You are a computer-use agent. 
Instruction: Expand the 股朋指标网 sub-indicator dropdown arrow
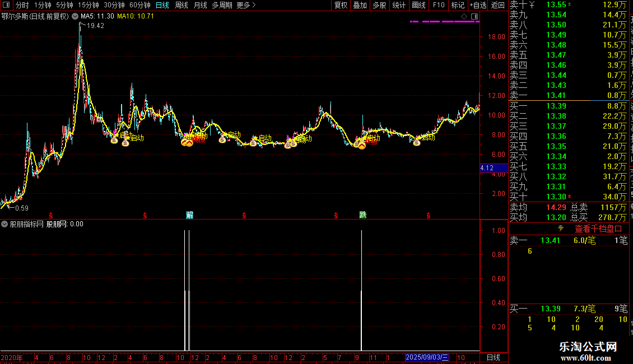4,224
